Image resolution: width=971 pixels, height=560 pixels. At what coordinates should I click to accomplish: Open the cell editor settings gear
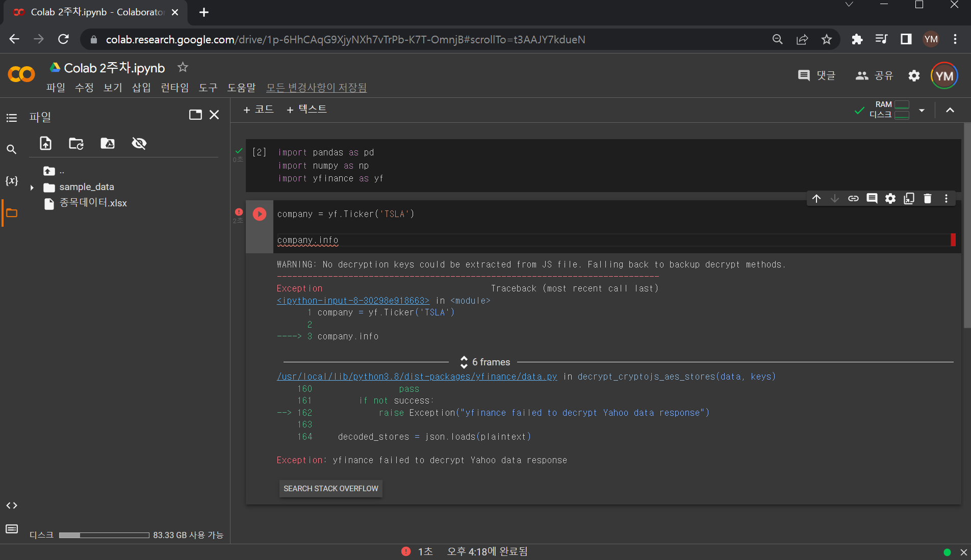[890, 199]
